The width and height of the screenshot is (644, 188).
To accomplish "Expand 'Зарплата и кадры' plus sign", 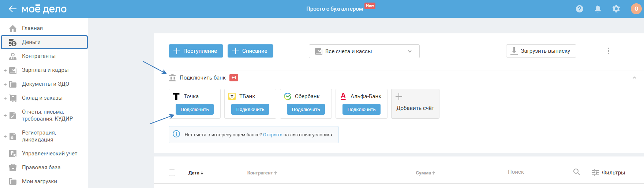I will click(5, 70).
